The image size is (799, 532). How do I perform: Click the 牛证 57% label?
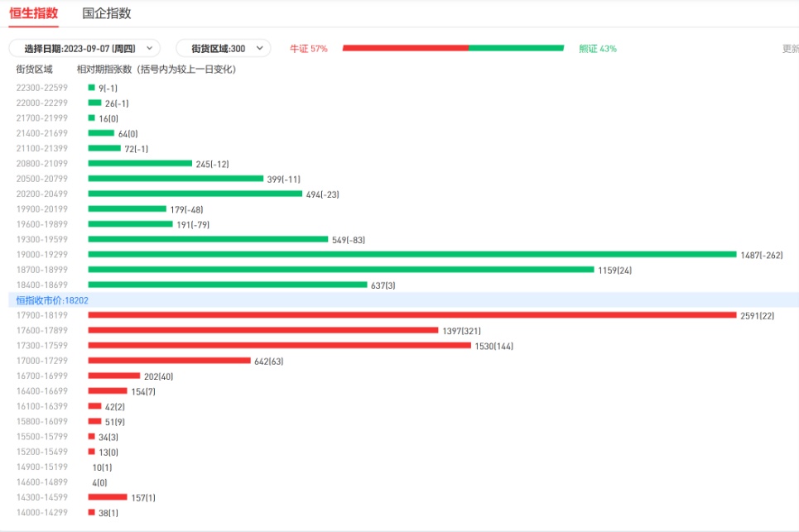(308, 49)
